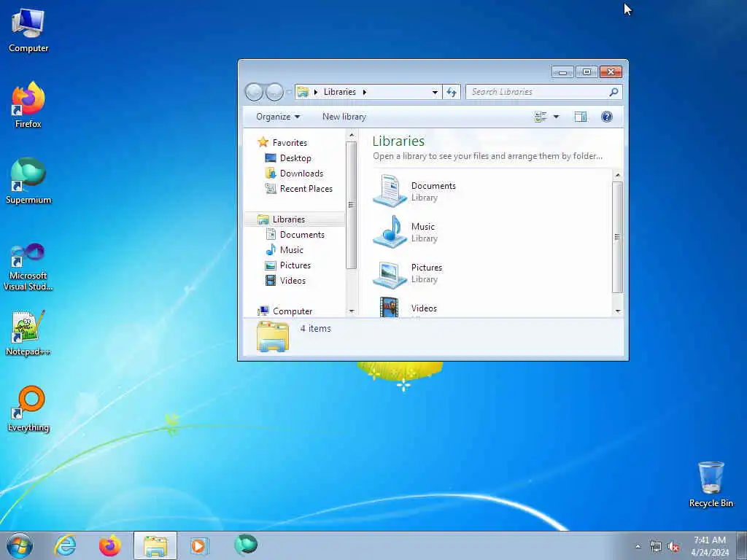Image resolution: width=747 pixels, height=560 pixels.
Task: Click the navigation pane scroll down arrow
Action: click(352, 311)
